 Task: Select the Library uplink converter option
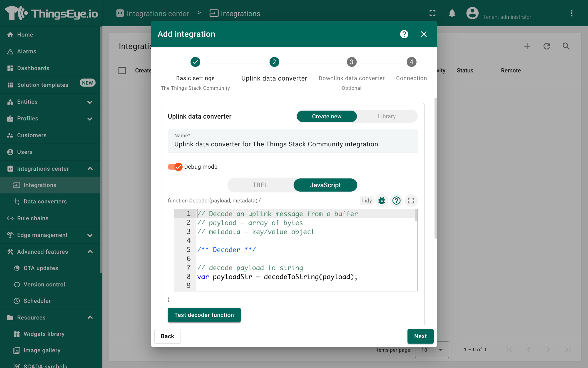pos(386,116)
